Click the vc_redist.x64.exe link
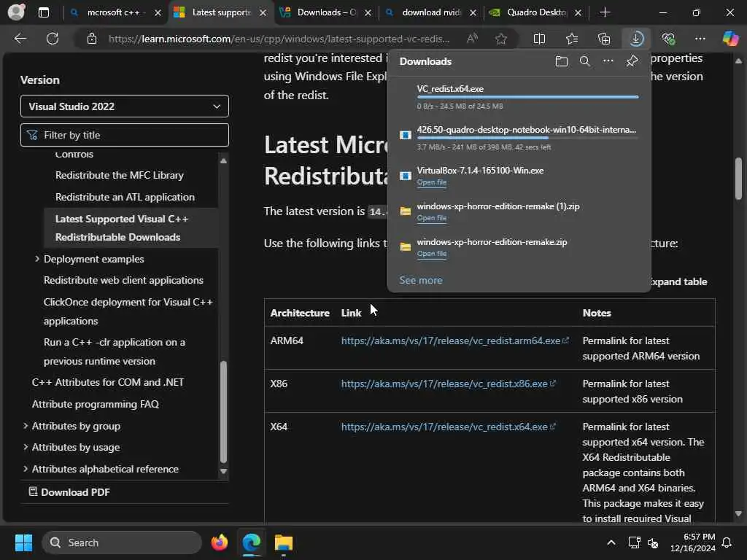This screenshot has height=560, width=747. [x=444, y=427]
